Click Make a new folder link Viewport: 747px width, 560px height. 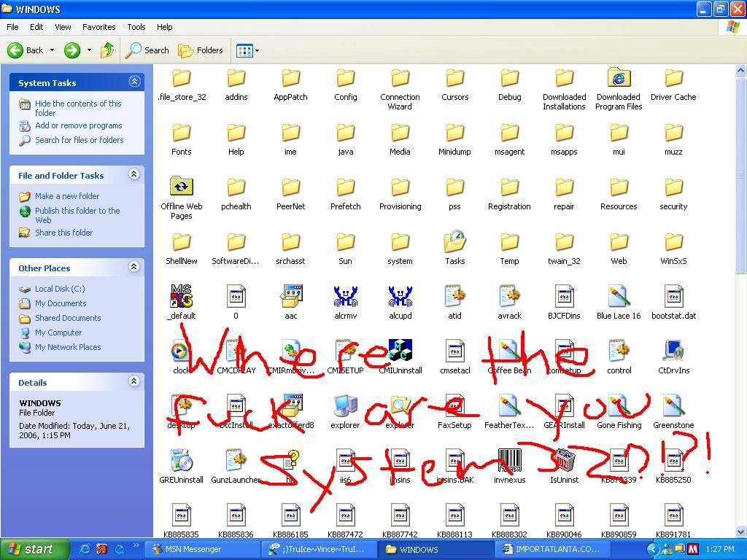point(67,196)
